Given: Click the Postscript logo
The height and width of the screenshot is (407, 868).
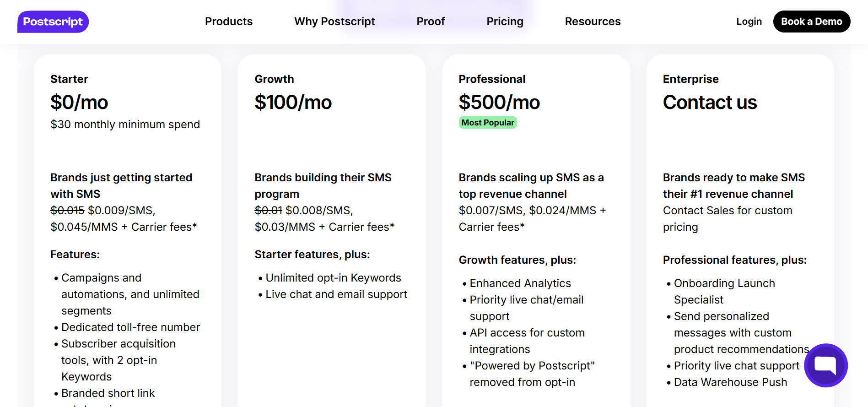Looking at the screenshot, I should tap(53, 22).
